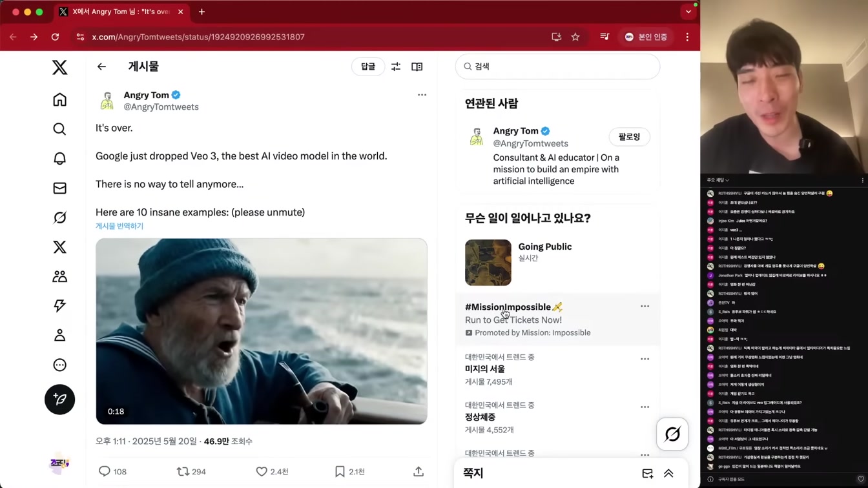Open Premium X icon in sidebar
This screenshot has height=488, width=868.
tap(59, 247)
